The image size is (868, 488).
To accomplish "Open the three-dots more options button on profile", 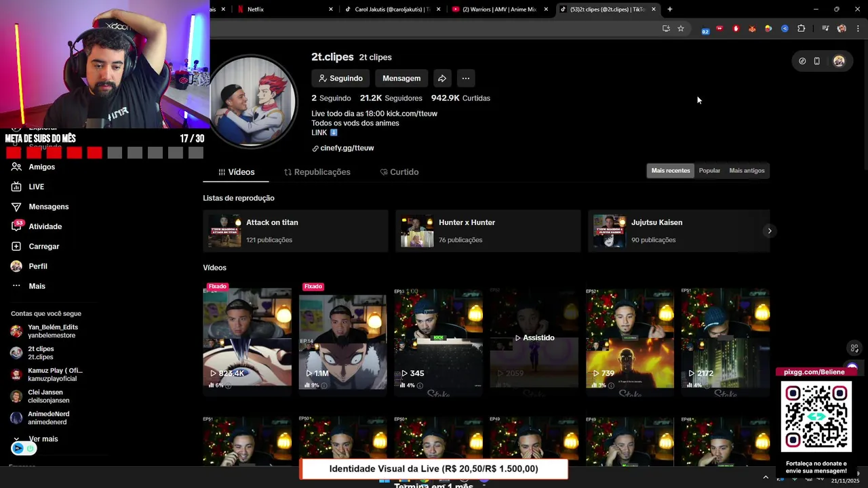I will click(466, 79).
